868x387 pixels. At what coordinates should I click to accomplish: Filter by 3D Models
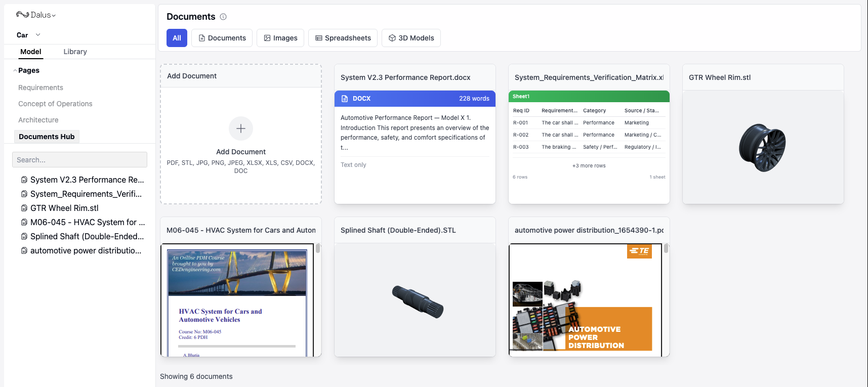410,38
